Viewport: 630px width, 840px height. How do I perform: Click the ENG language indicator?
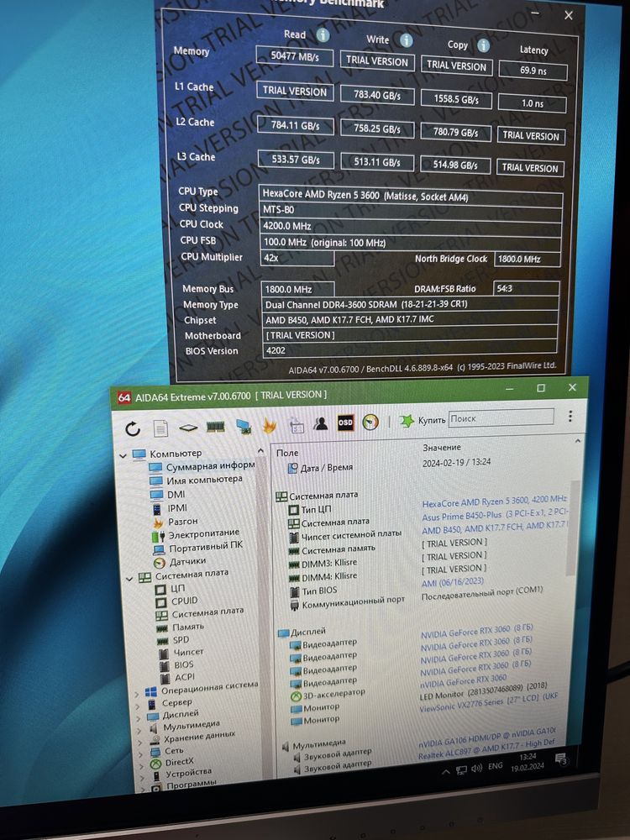point(496,766)
